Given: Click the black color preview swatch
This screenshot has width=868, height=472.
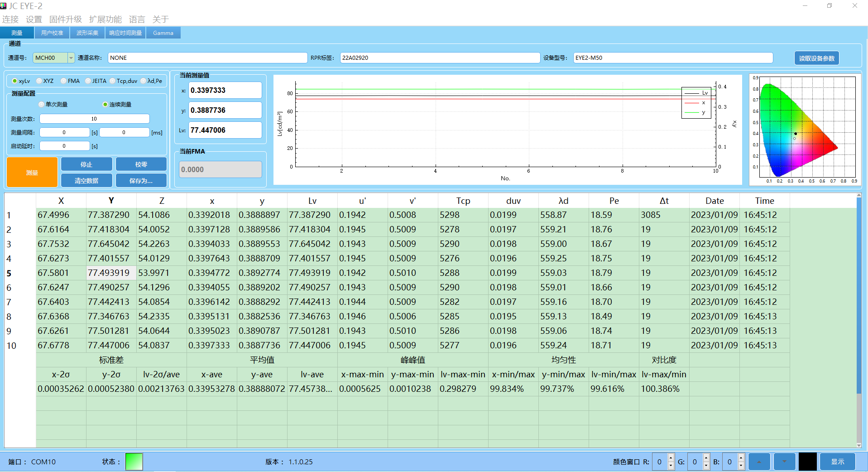Looking at the screenshot, I should (807, 462).
